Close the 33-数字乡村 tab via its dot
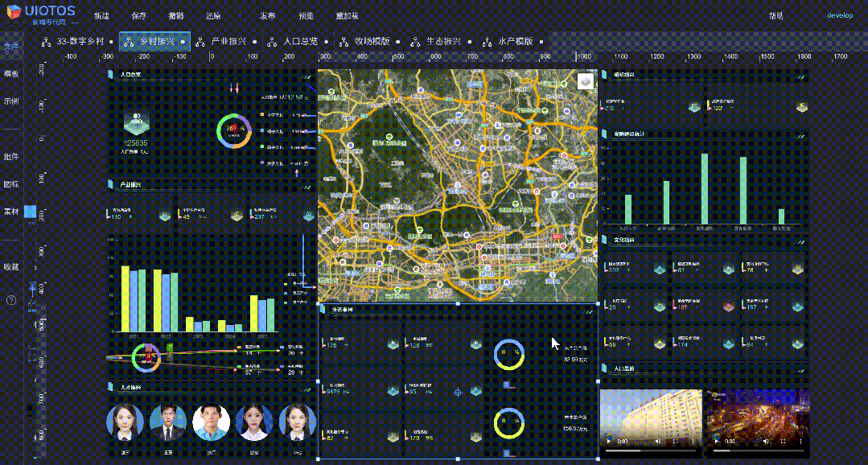 click(112, 42)
